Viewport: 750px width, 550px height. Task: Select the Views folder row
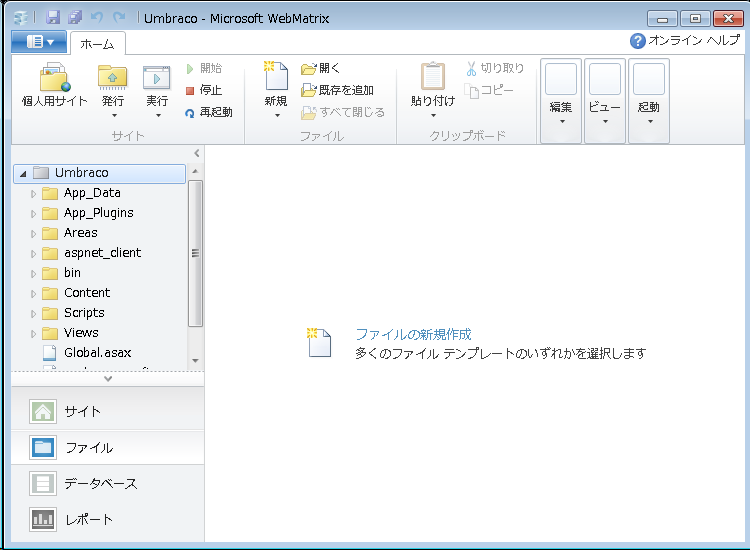pyautogui.click(x=99, y=333)
